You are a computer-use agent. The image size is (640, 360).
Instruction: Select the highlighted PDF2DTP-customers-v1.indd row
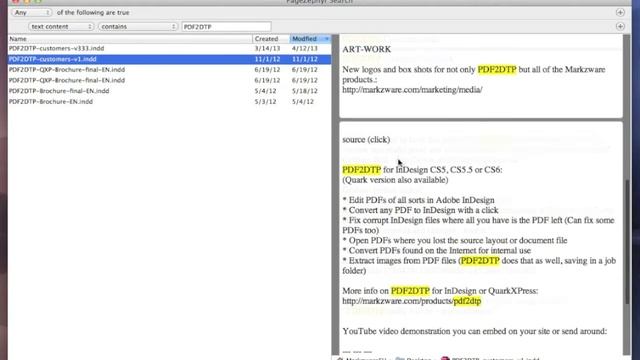pyautogui.click(x=169, y=59)
